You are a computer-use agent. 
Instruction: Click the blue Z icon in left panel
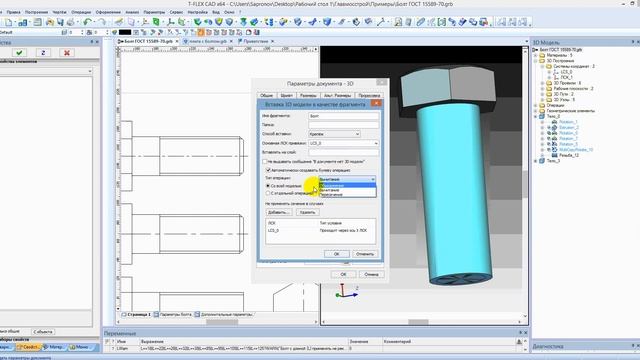[x=43, y=53]
